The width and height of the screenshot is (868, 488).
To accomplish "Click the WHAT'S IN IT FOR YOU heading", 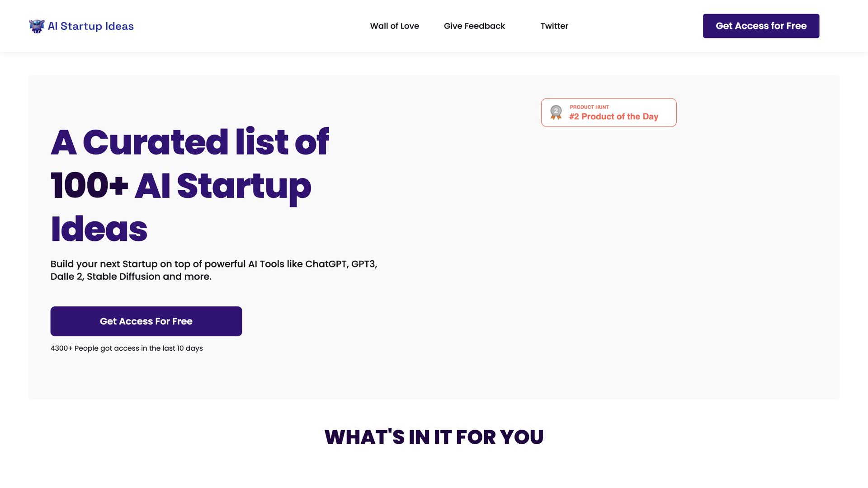I will tap(434, 436).
